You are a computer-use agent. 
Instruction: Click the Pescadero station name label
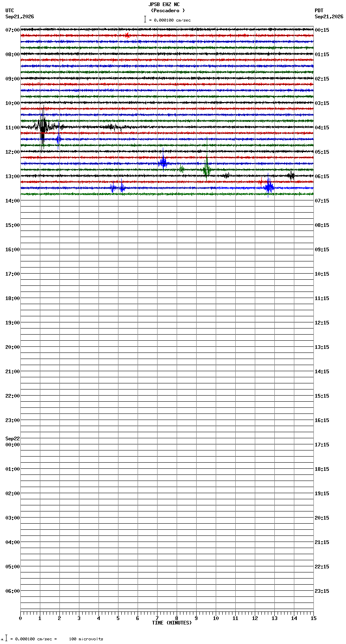(168, 11)
